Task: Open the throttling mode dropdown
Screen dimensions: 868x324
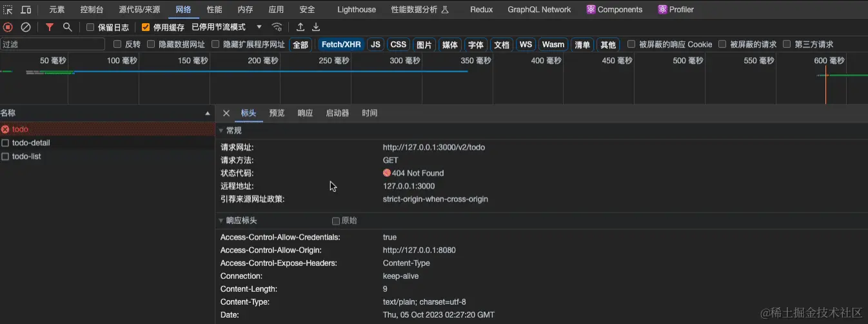Action: pos(227,27)
